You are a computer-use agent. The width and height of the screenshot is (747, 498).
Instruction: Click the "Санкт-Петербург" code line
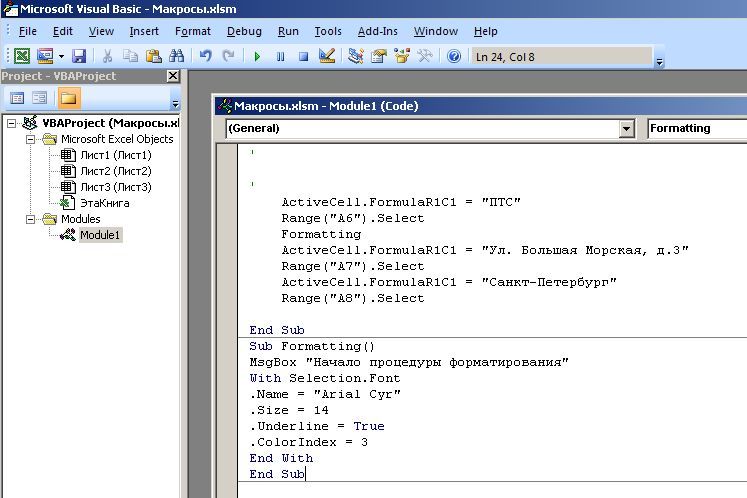click(x=449, y=282)
